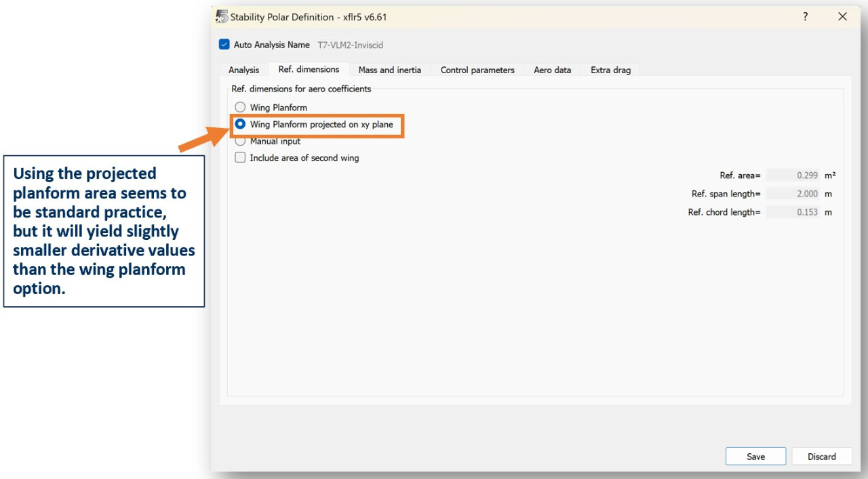Click the xflr5 app icon in title bar

(x=222, y=17)
